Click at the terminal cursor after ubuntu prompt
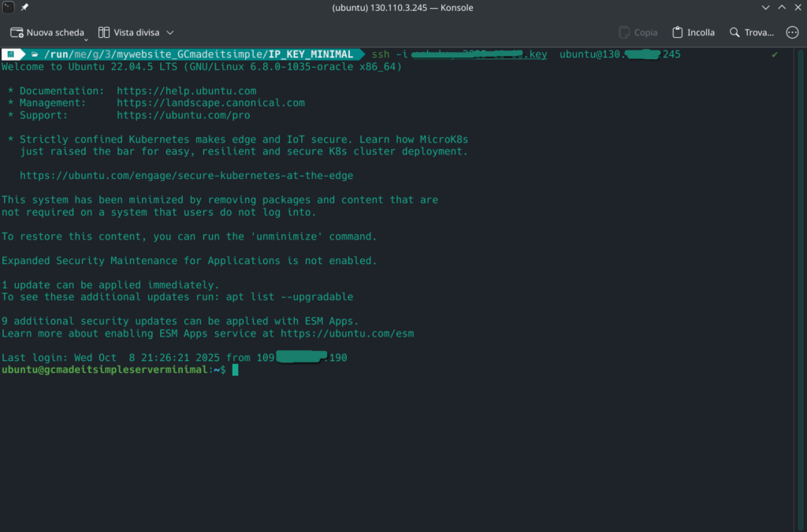807x532 pixels. pos(235,370)
